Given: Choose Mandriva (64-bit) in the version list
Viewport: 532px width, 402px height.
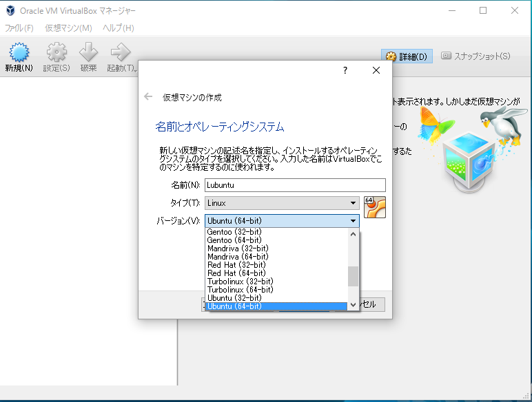Looking at the screenshot, I should pos(276,257).
